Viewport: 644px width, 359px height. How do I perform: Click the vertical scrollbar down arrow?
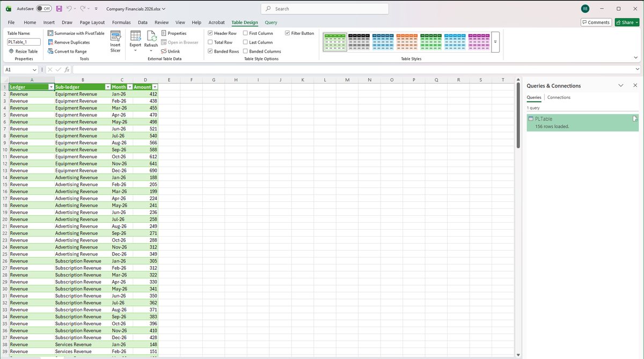click(x=518, y=354)
